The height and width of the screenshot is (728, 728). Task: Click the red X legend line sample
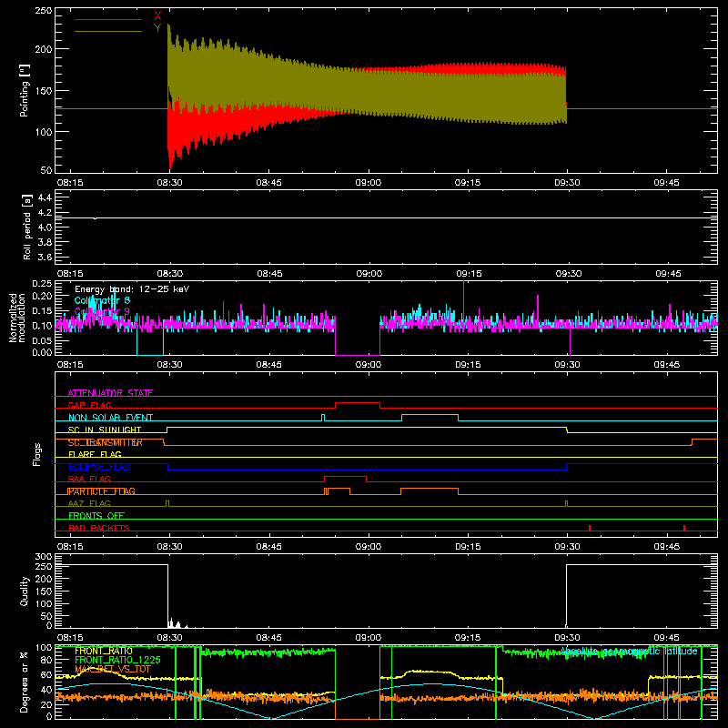[108, 19]
